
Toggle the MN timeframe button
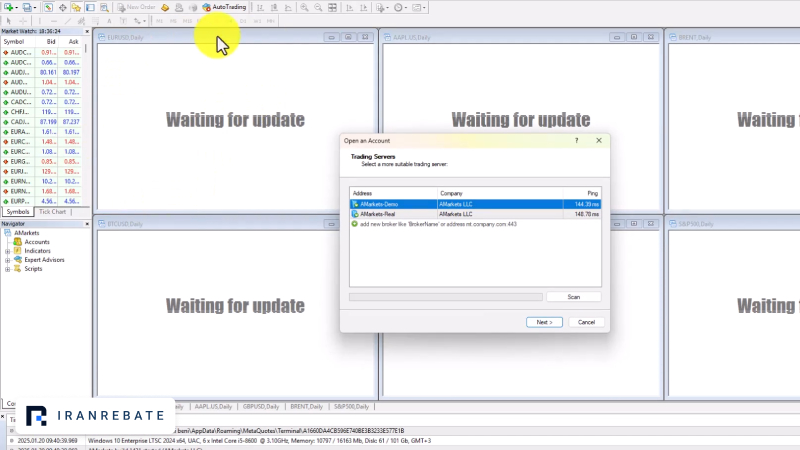270,21
